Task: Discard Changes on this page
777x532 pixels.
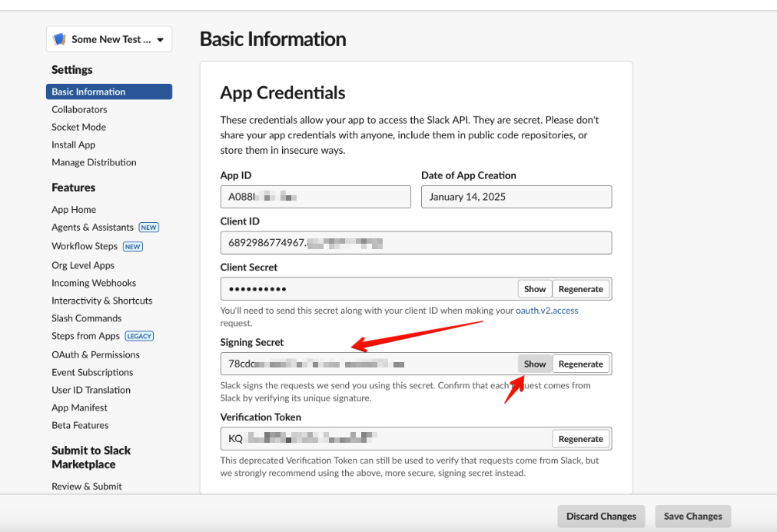Action: (601, 517)
